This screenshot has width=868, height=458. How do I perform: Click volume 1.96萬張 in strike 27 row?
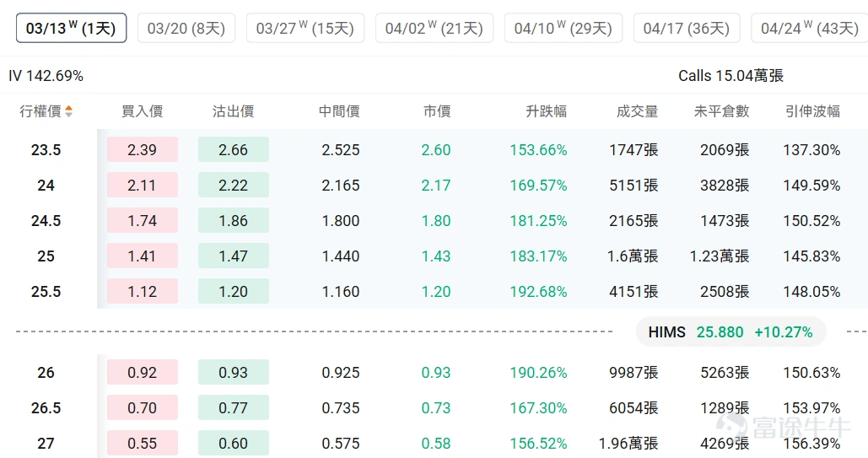[x=628, y=443]
